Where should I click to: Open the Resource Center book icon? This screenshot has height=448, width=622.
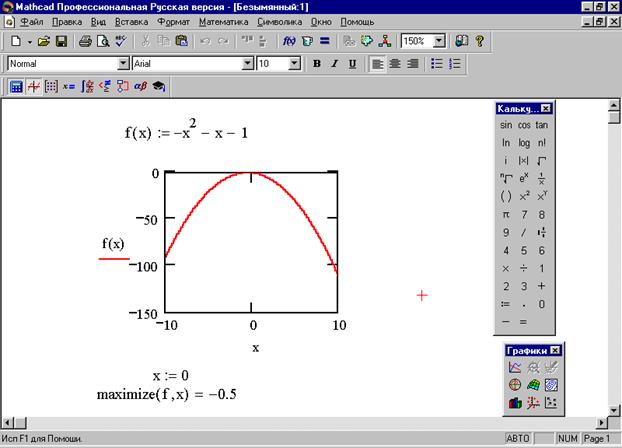click(x=462, y=41)
